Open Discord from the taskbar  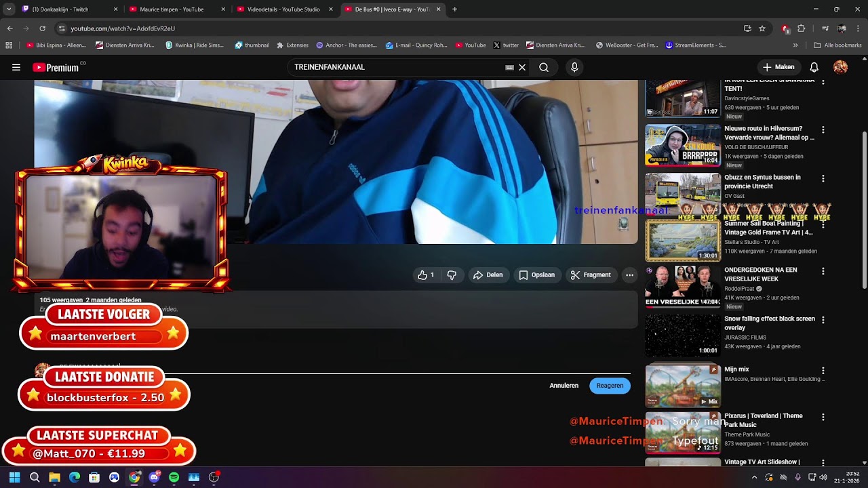coord(154,477)
